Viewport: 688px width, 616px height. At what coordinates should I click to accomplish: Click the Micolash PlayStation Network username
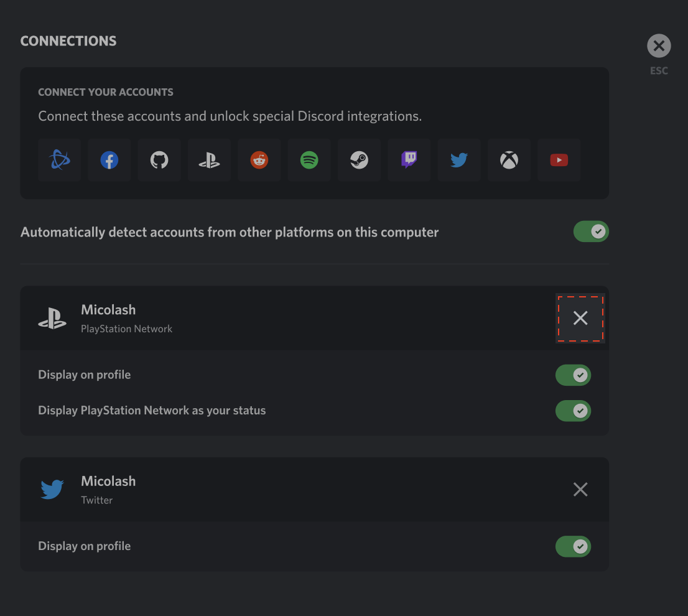(x=108, y=310)
